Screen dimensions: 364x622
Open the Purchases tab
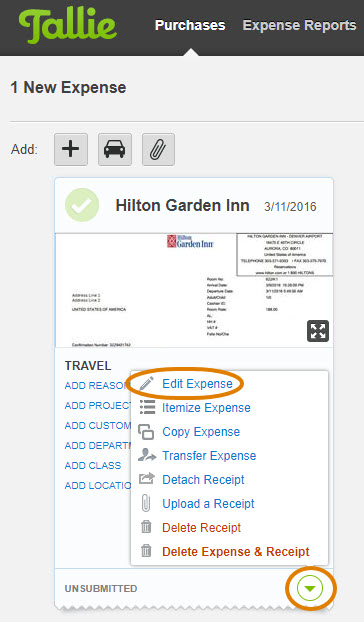(190, 25)
